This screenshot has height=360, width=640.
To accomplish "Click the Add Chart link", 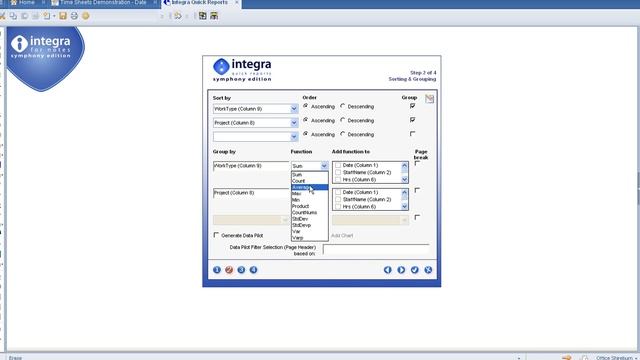I will pos(342,236).
